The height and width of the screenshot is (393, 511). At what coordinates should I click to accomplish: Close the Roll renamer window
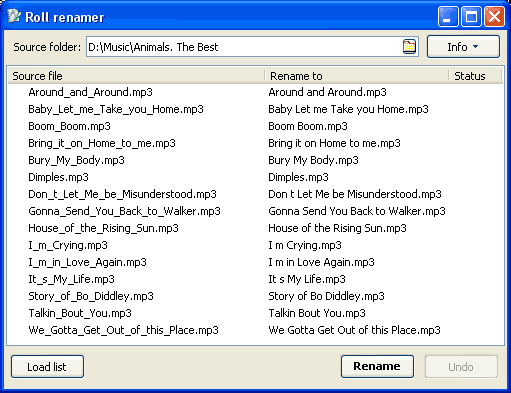coord(494,16)
